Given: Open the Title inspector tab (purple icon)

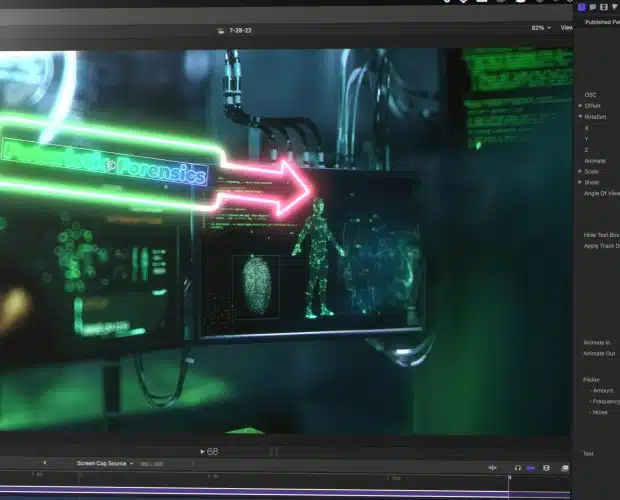Looking at the screenshot, I should coord(582,7).
